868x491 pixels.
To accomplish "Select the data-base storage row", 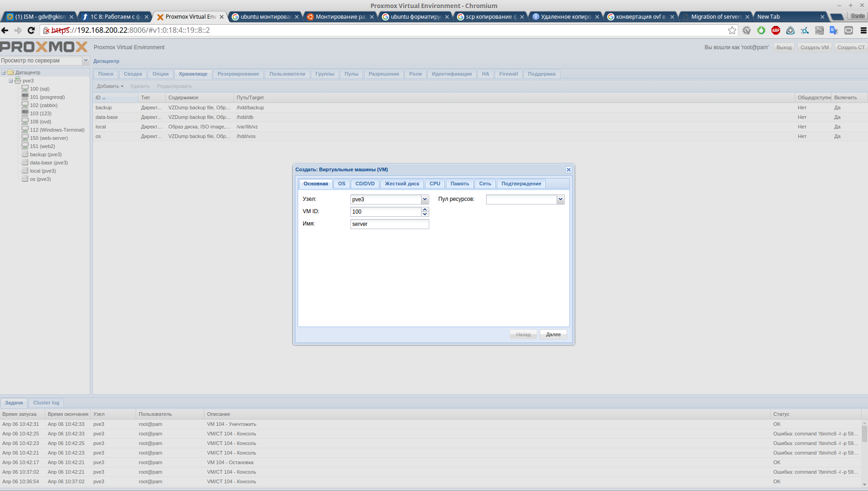I will pyautogui.click(x=480, y=117).
